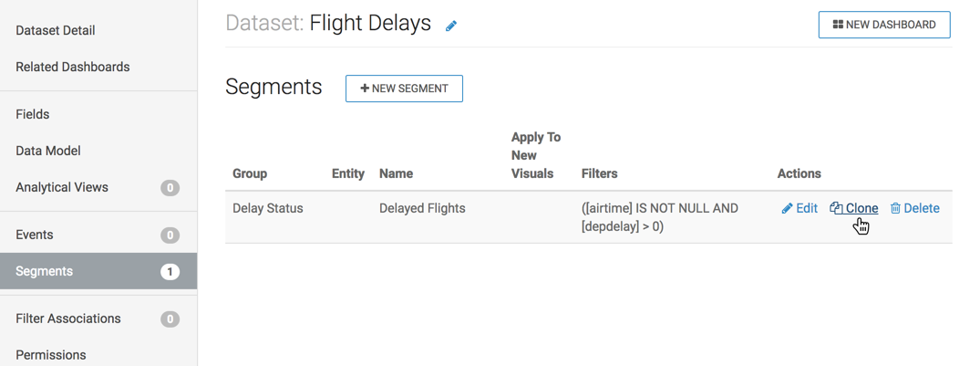The image size is (980, 366).
Task: Click the pencil icon beside Flight Delays title
Action: click(451, 26)
